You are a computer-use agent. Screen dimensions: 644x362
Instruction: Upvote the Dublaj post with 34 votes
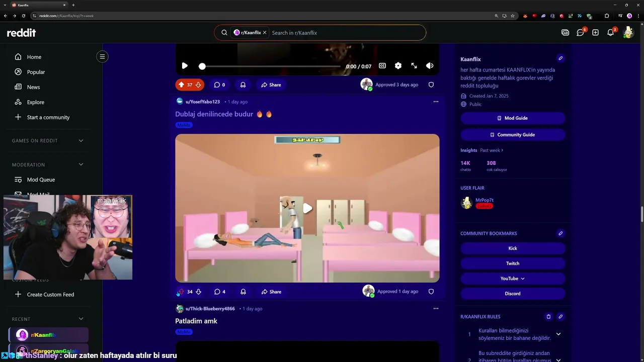click(x=181, y=292)
